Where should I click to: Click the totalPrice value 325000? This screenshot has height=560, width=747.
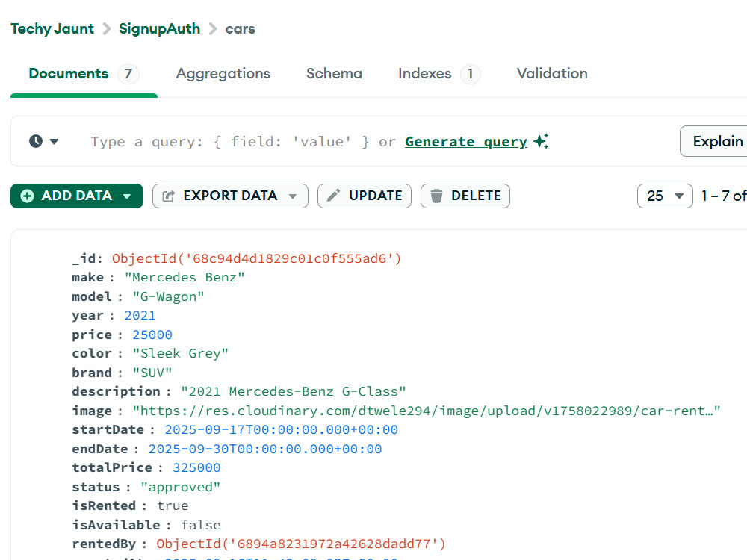pos(196,468)
